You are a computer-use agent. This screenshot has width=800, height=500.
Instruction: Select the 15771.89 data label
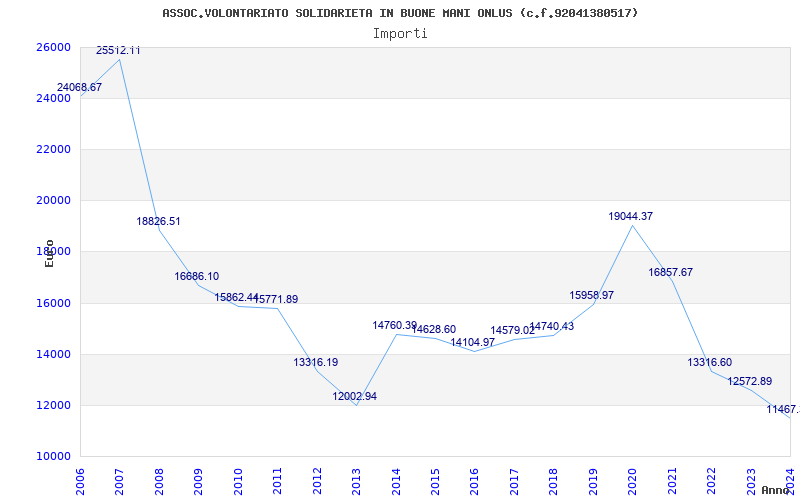point(276,299)
